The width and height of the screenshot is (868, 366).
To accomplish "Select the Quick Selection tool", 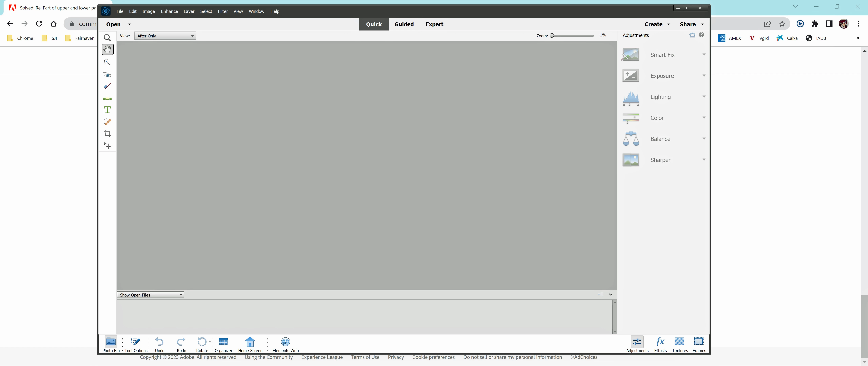I will click(x=107, y=62).
